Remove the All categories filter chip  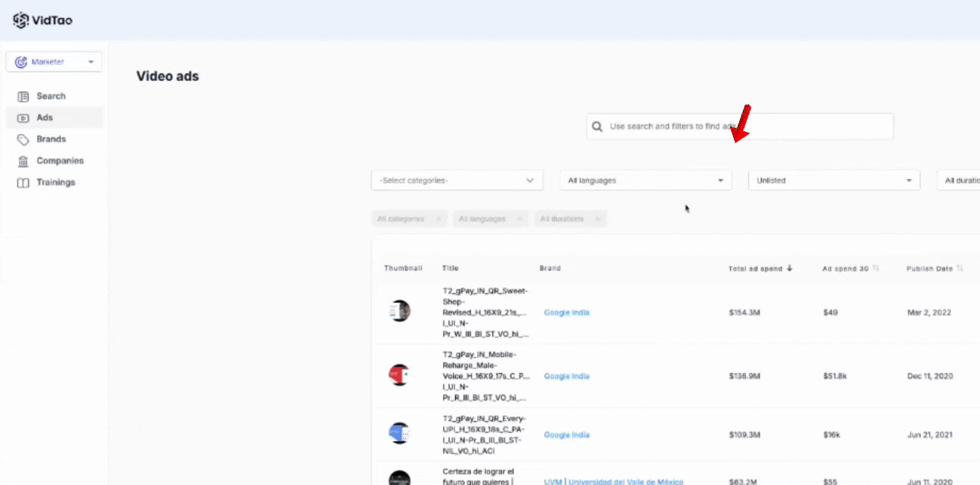tap(439, 218)
